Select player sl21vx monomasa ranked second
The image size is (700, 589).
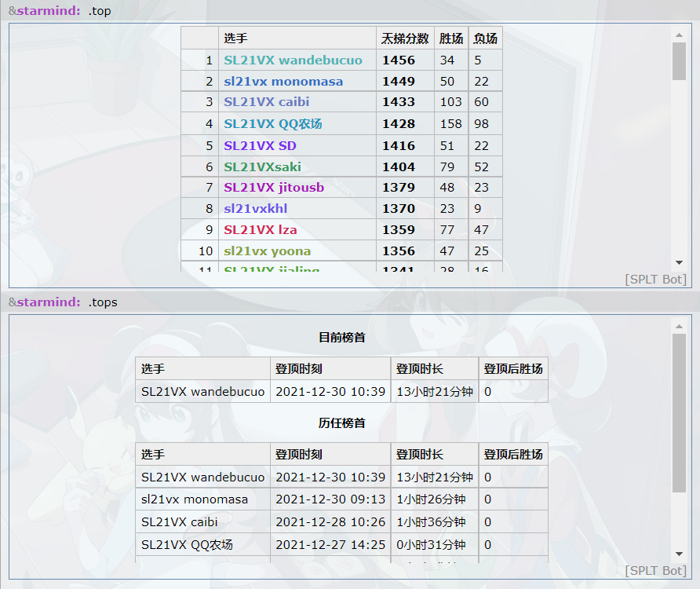[x=283, y=82]
